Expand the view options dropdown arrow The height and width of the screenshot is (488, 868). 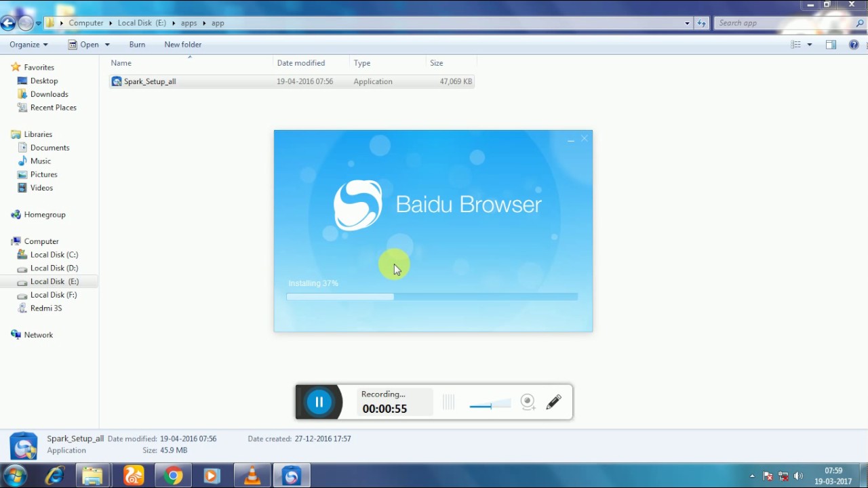tap(810, 45)
